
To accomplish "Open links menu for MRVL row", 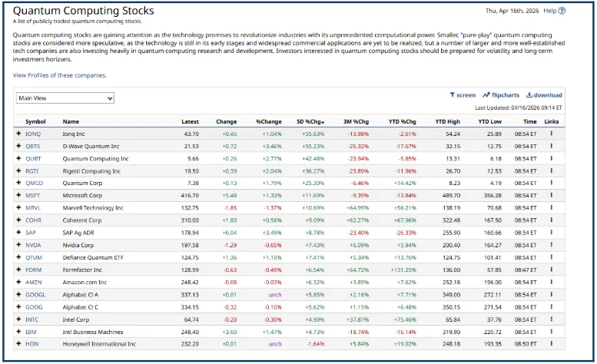I will (x=552, y=207).
